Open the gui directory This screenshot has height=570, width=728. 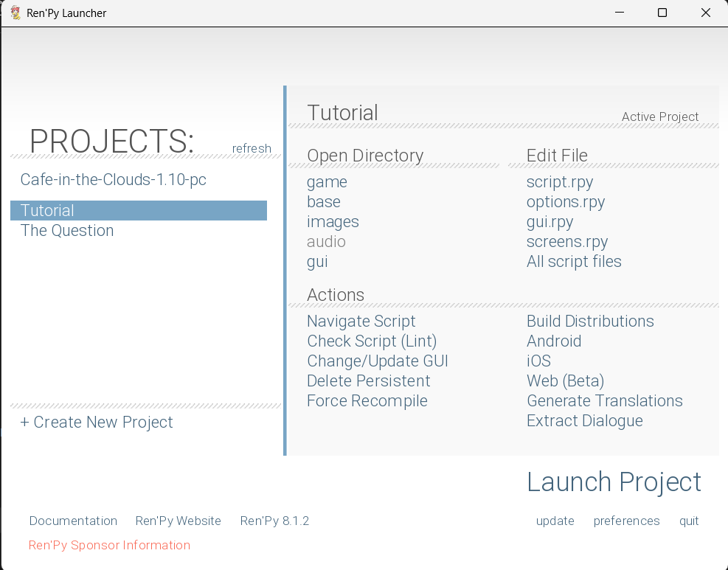coord(317,263)
